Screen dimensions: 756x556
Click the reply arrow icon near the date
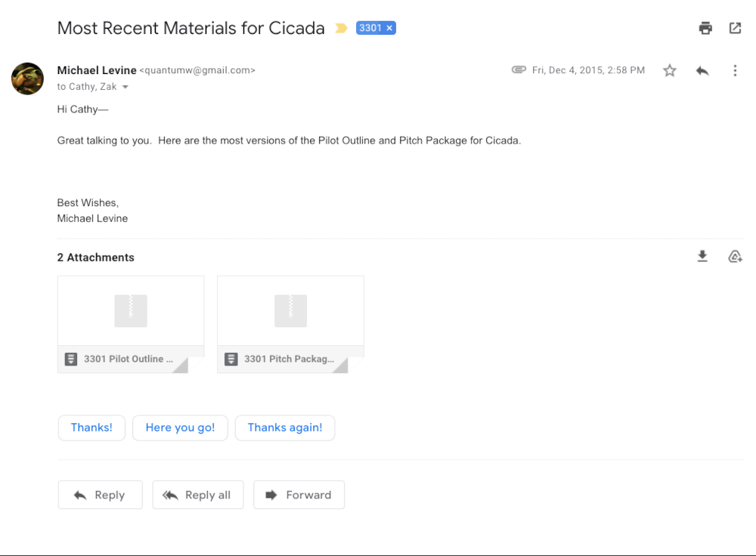click(x=702, y=71)
